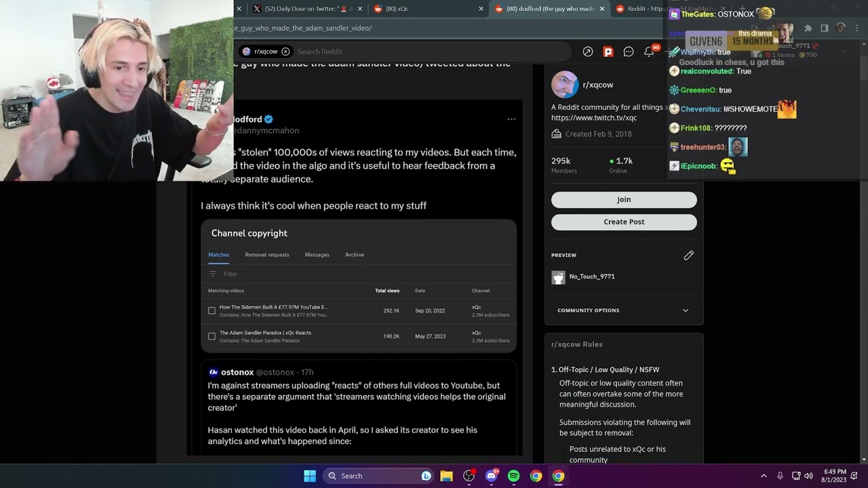Clear the r/xqcow search filter chip
The height and width of the screenshot is (488, 868).
tap(285, 52)
